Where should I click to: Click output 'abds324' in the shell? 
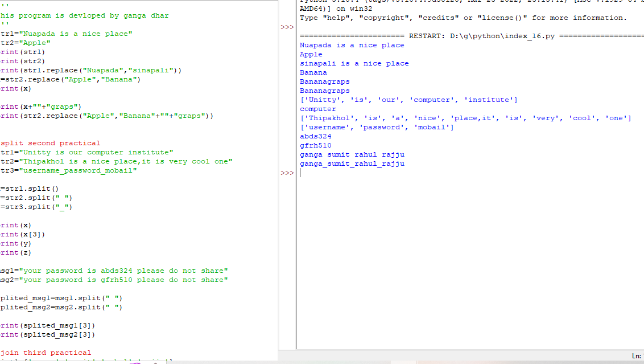click(315, 136)
